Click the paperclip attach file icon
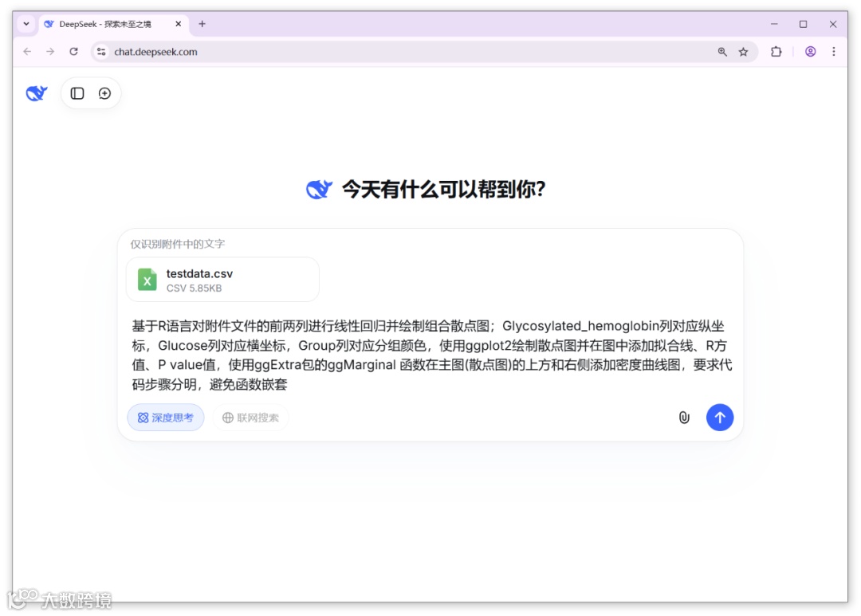Viewport: 861px width, 616px height. point(684,418)
